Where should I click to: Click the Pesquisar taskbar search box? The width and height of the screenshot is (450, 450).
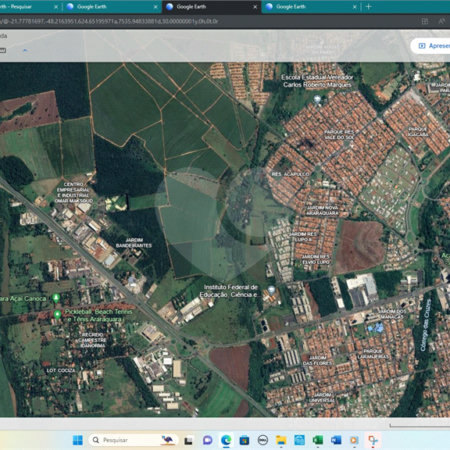pyautogui.click(x=133, y=440)
